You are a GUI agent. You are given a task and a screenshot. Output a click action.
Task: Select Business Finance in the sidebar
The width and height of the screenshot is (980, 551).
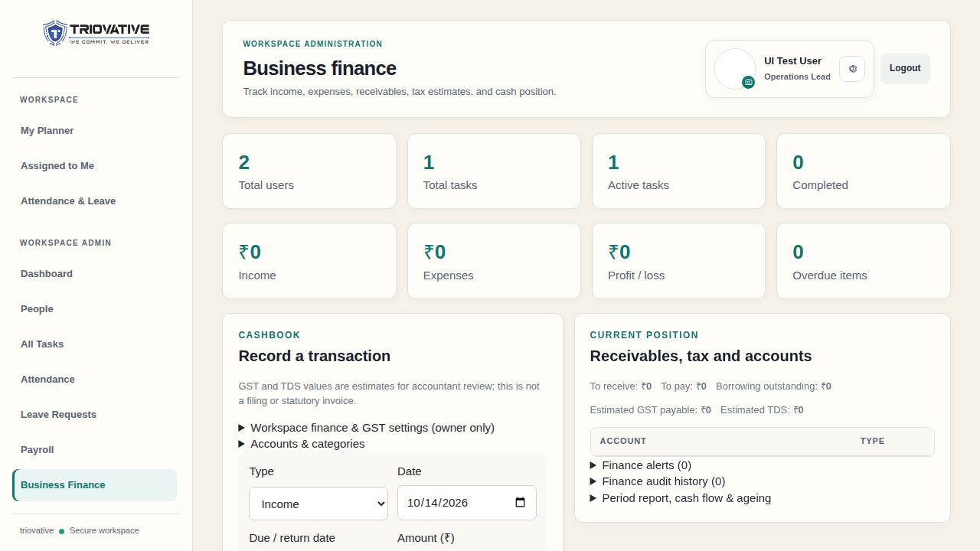95,485
